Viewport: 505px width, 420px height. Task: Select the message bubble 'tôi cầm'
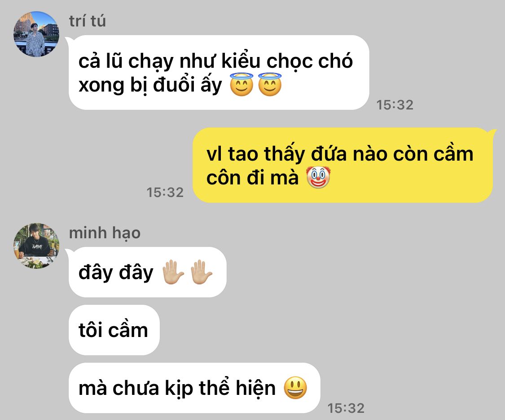pyautogui.click(x=114, y=330)
